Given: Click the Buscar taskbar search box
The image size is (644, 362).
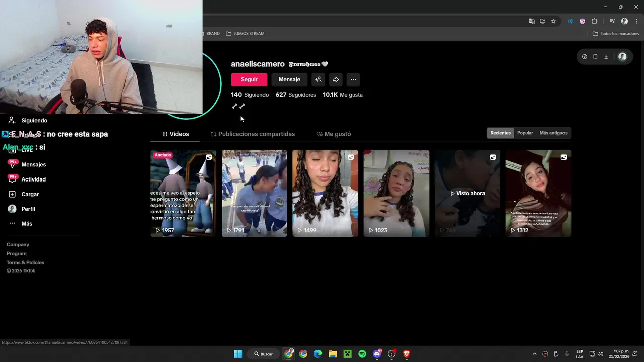Looking at the screenshot, I should pos(263,354).
